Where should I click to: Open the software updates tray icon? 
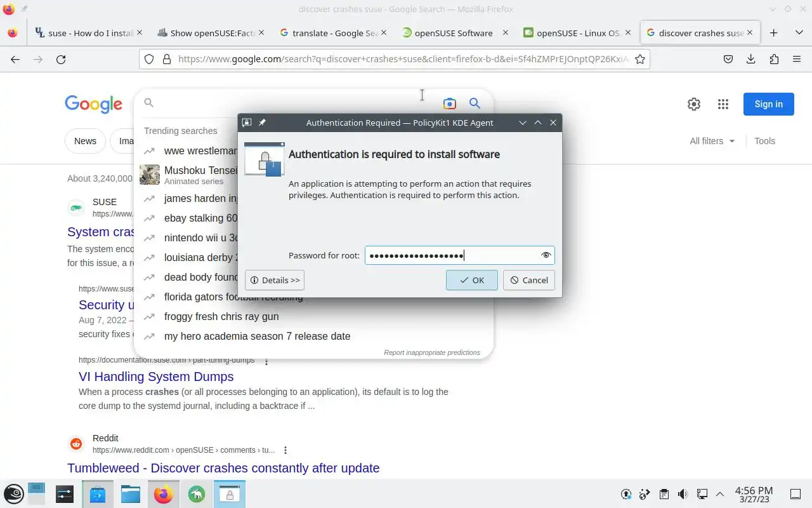tap(626, 494)
